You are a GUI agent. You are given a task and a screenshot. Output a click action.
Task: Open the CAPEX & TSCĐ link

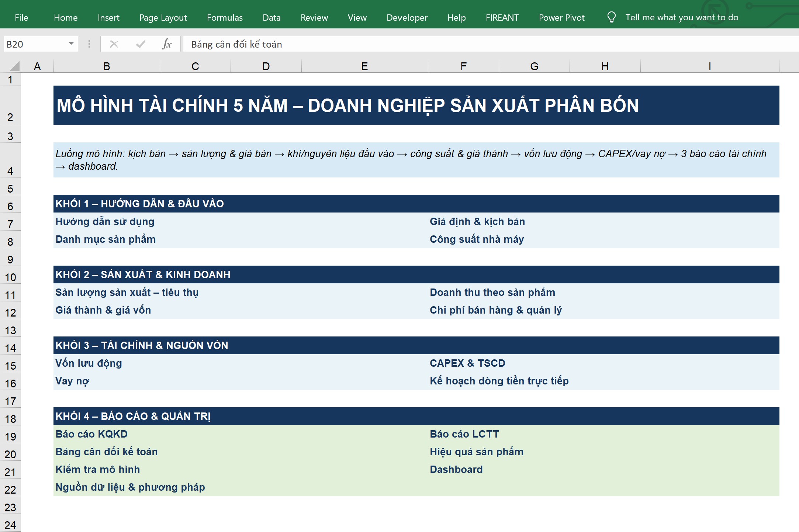point(467,363)
